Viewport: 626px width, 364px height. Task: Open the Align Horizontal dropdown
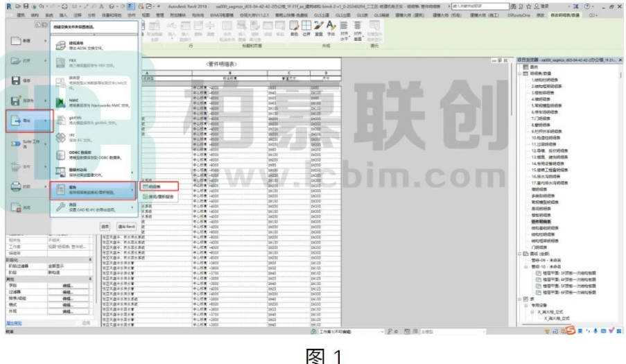[x=344, y=31]
